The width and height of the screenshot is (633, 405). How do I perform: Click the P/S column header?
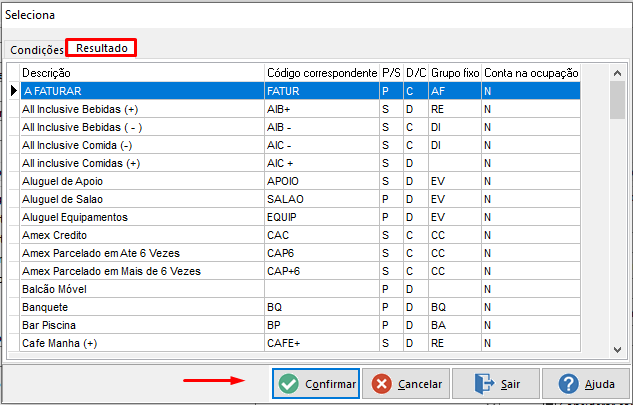coord(391,73)
